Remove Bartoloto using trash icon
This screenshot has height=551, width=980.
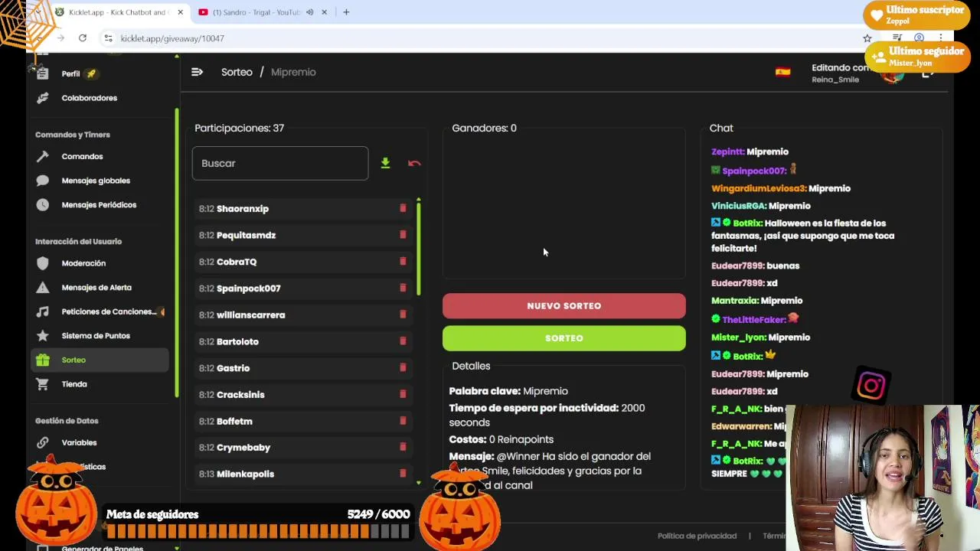tap(403, 341)
